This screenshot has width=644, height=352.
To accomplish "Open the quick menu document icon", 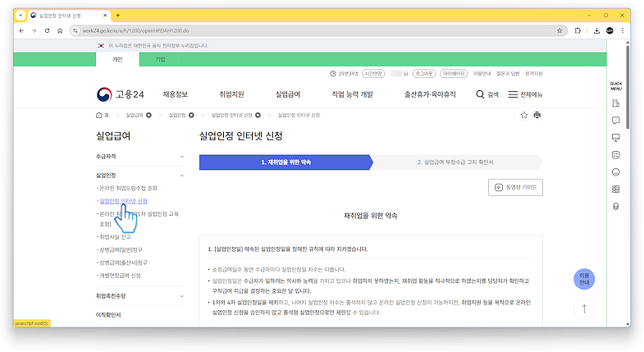I will (x=615, y=103).
